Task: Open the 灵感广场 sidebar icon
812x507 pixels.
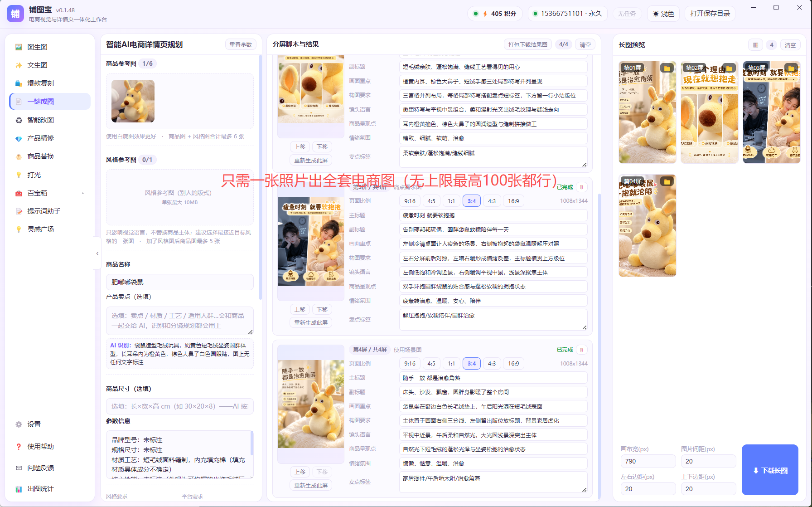Action: (19, 229)
